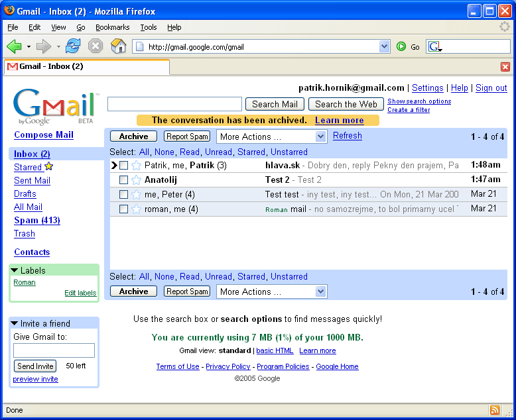Click the Sign out link

coord(491,87)
